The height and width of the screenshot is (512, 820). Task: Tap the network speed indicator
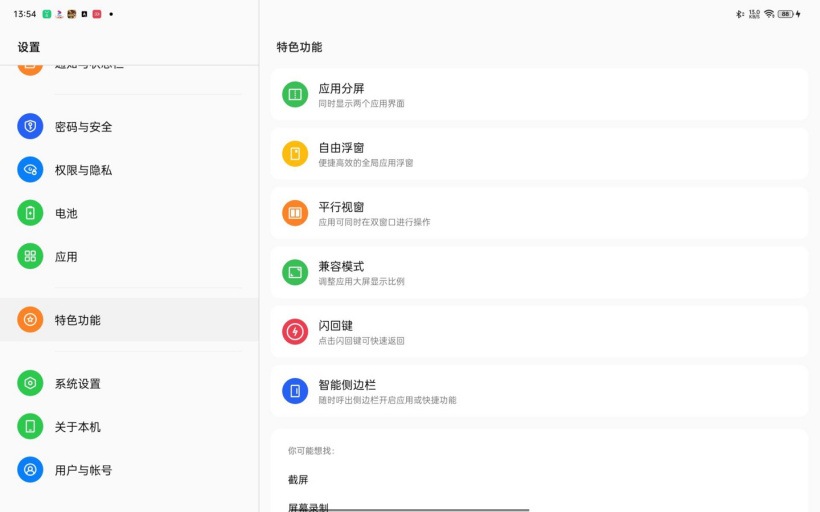tap(754, 14)
